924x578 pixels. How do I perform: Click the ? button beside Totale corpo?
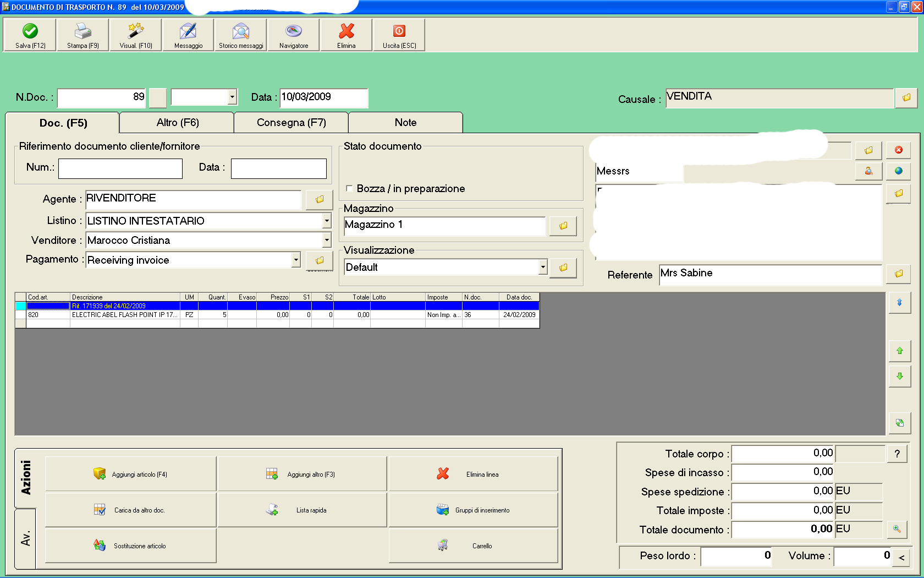pyautogui.click(x=897, y=454)
